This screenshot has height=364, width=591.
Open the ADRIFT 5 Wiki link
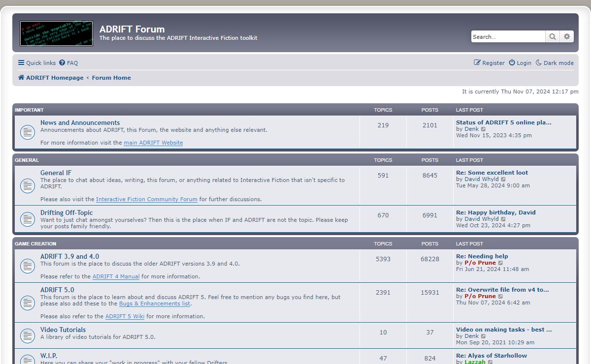coord(125,316)
